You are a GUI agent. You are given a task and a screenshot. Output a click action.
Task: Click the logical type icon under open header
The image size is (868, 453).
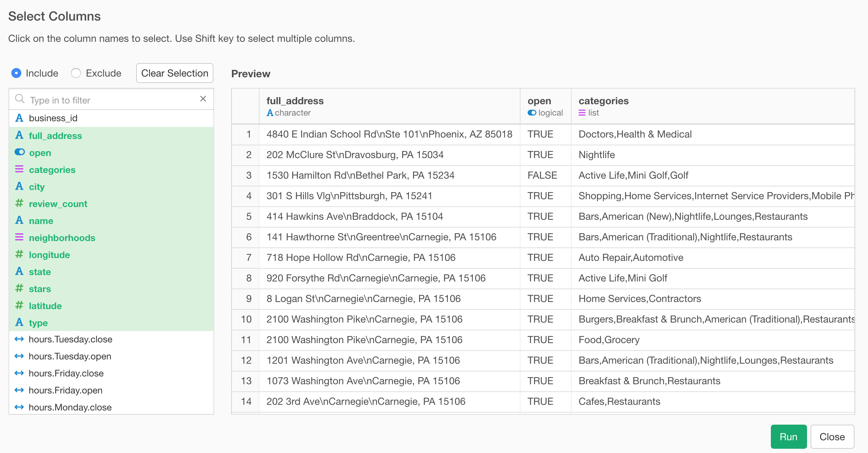(532, 113)
